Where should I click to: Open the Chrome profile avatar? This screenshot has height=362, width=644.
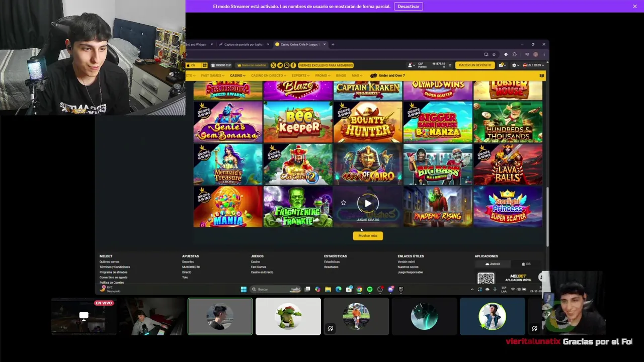tap(536, 54)
